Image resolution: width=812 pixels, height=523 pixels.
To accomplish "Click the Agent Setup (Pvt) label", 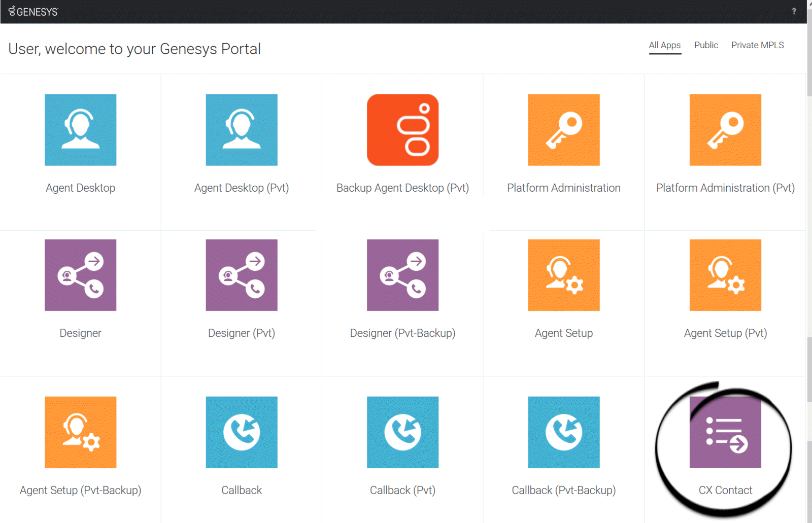I will point(725,333).
